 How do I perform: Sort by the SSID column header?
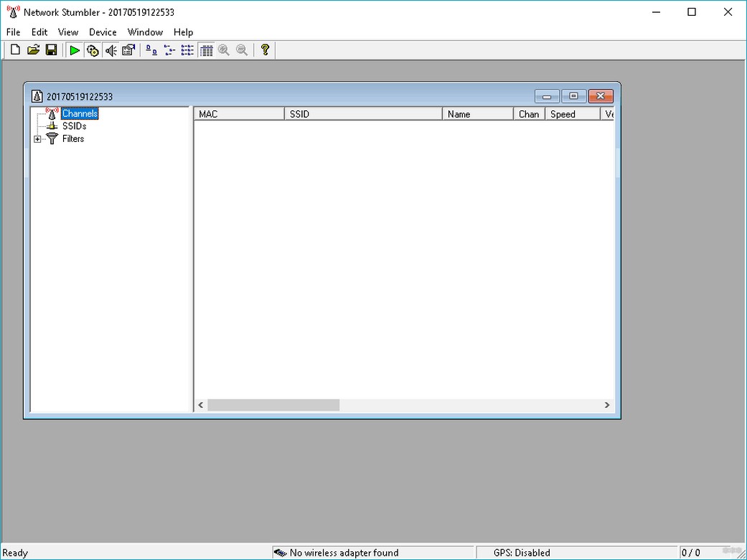tap(364, 114)
